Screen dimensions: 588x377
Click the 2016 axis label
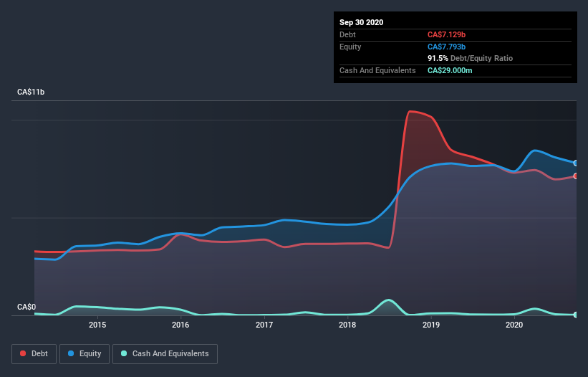[180, 325]
